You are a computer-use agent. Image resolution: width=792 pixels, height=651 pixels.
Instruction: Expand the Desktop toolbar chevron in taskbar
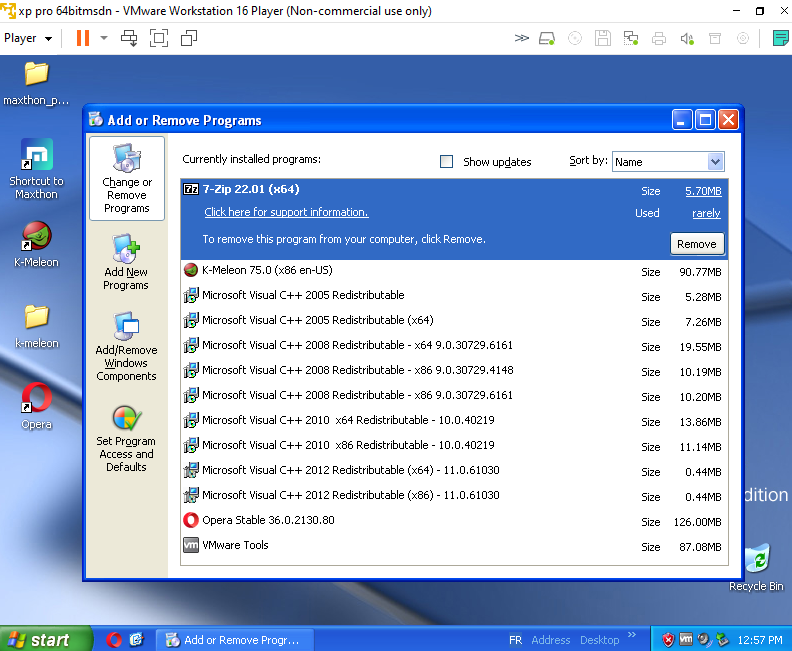tap(632, 634)
